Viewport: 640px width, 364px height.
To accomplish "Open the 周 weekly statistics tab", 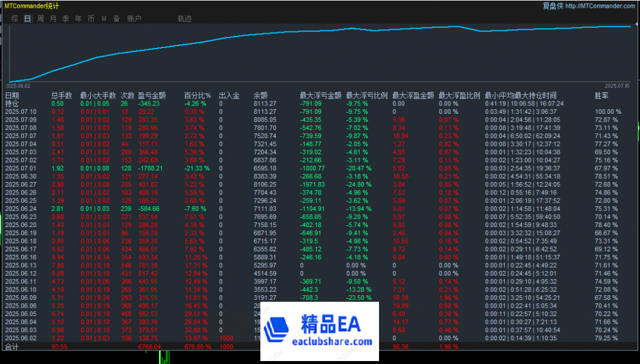I will [40, 19].
